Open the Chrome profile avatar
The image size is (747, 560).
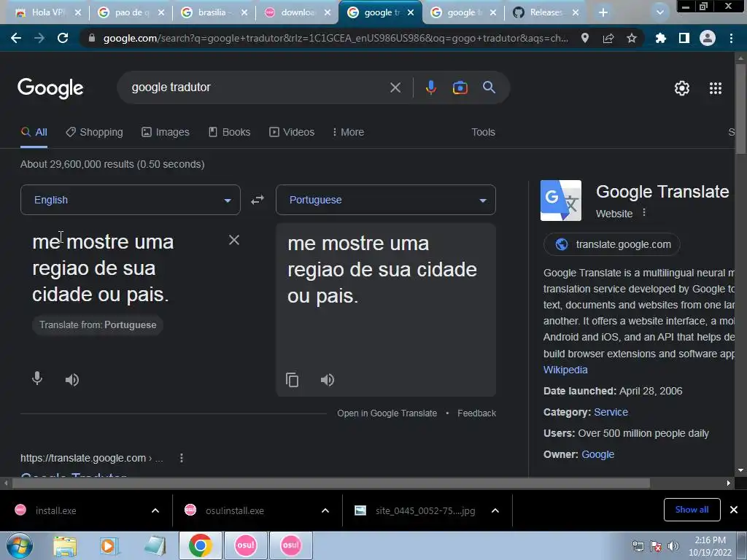tap(708, 38)
